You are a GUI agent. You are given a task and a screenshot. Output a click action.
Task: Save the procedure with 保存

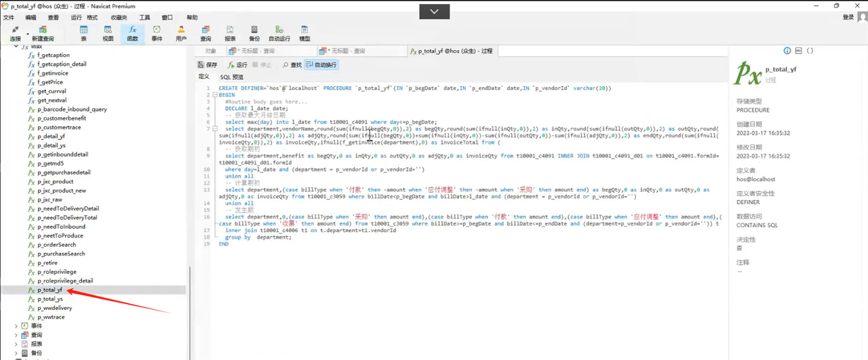click(x=207, y=64)
